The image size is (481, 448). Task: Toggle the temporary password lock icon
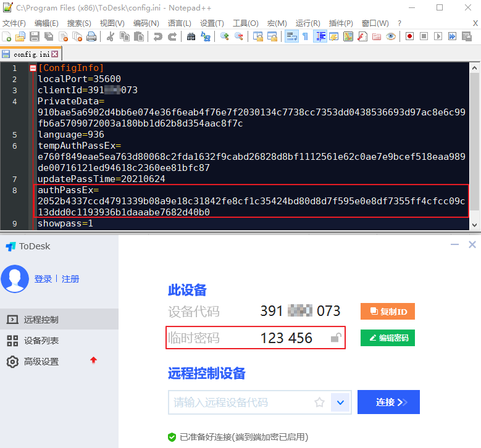(337, 338)
